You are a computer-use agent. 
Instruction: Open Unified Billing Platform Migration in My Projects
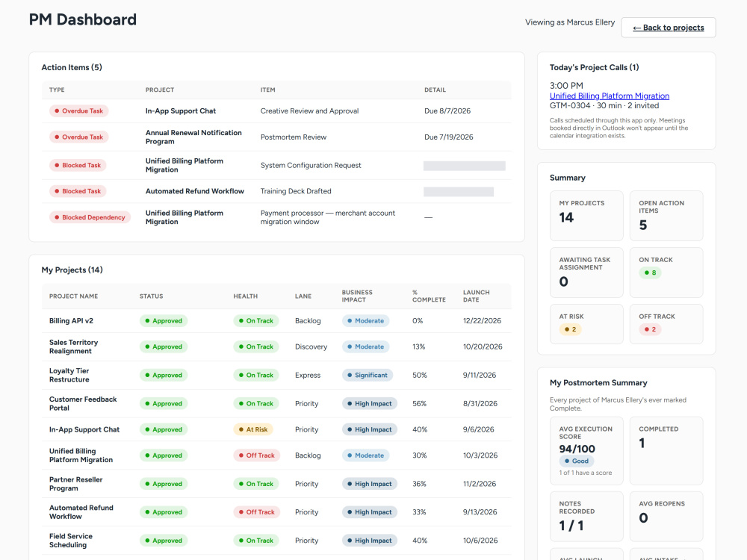point(81,455)
